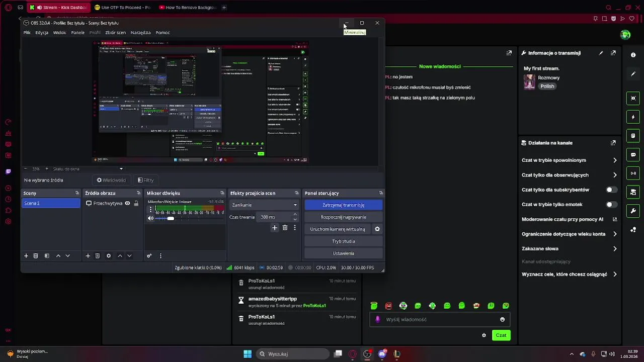644x362 pixels.
Task: Expand Czat tylko dla obserwujących
Action: (x=615, y=175)
